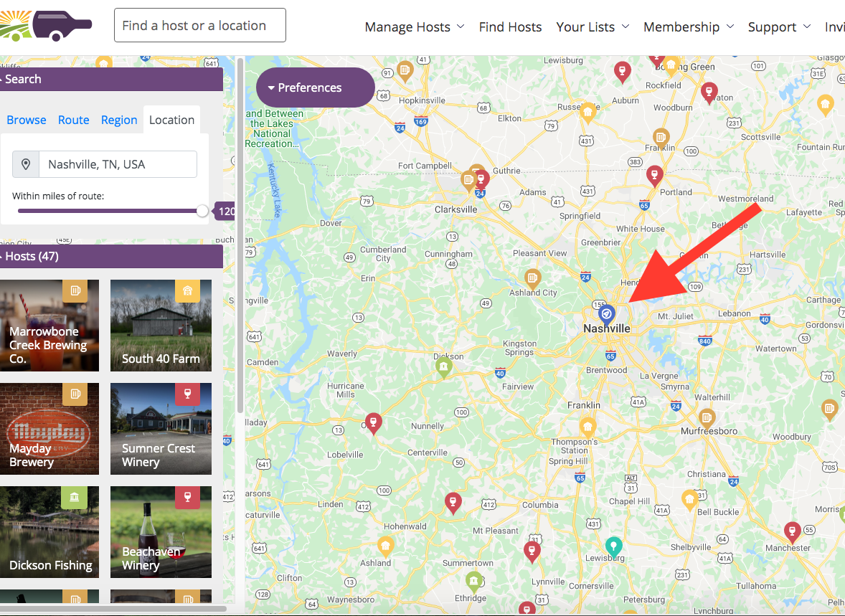Switch to the Region tab
Viewport: 845px width, 616px height.
(119, 120)
